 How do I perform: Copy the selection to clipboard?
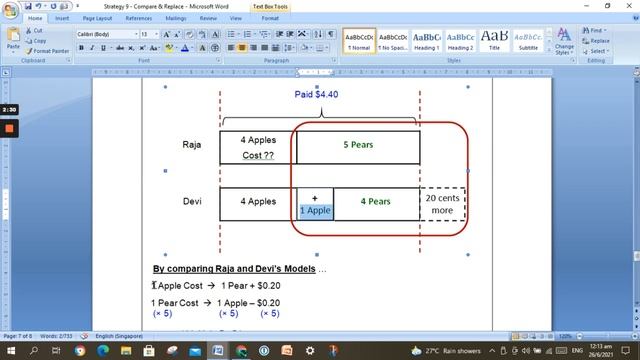(36, 41)
